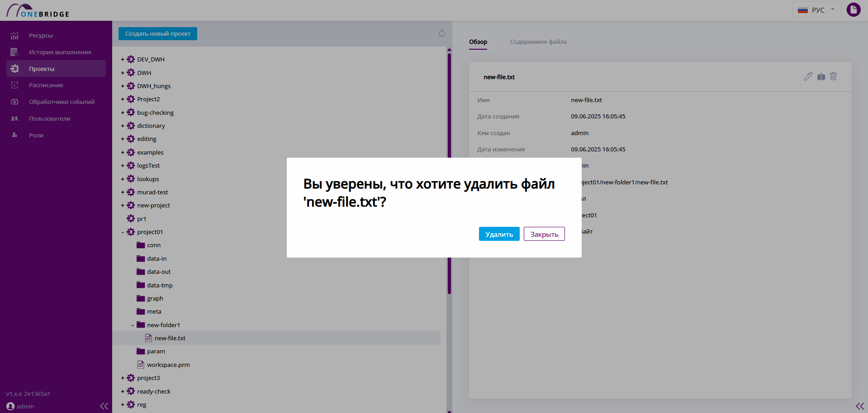This screenshot has width=868, height=413.
Task: Select the lookups project
Action: coord(148,179)
